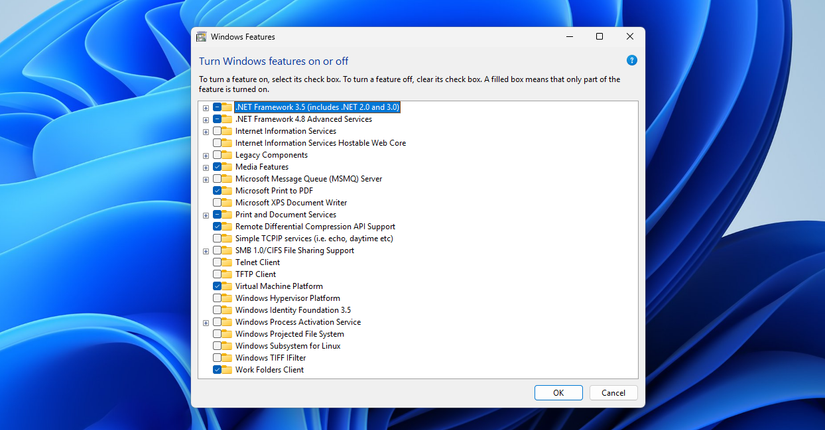Image resolution: width=825 pixels, height=430 pixels.
Task: Select the Telnet Client label
Action: coord(257,262)
